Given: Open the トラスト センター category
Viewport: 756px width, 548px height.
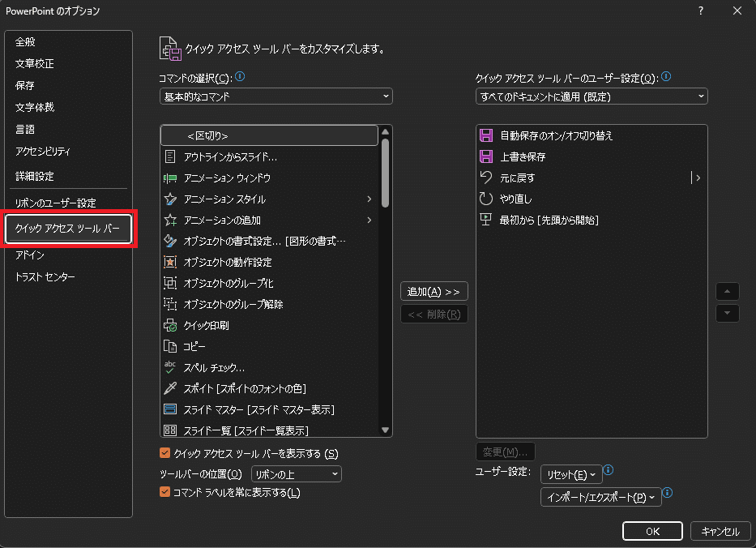Looking at the screenshot, I should (x=45, y=277).
